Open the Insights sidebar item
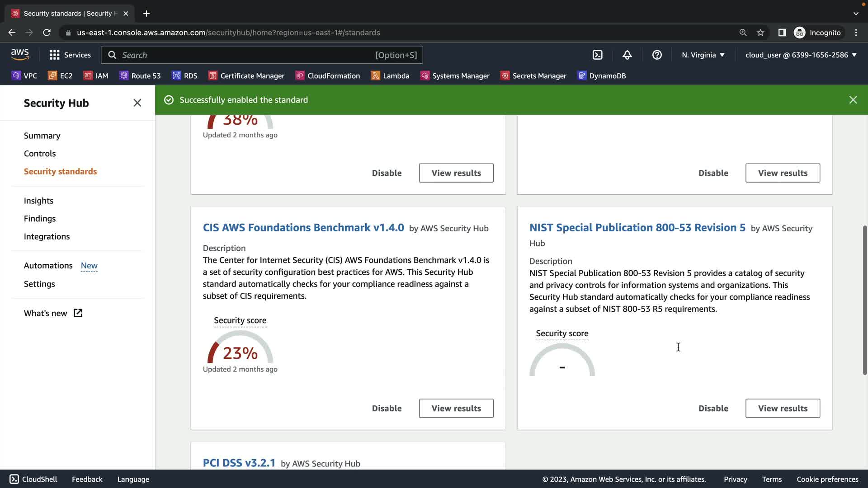 point(38,201)
